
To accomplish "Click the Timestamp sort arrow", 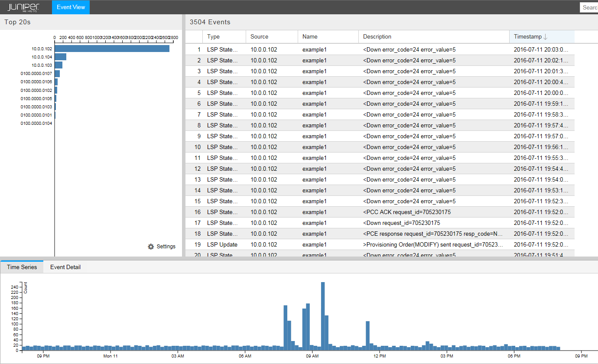I will (546, 37).
